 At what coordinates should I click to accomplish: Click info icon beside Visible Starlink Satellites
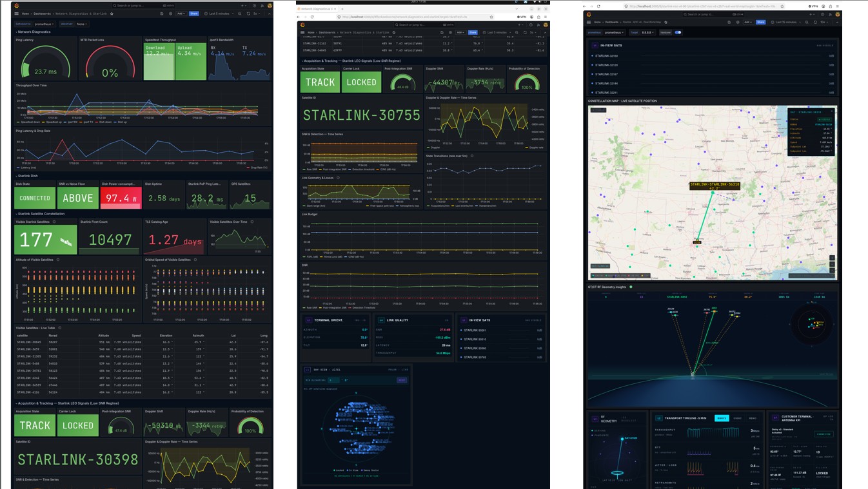pos(54,222)
